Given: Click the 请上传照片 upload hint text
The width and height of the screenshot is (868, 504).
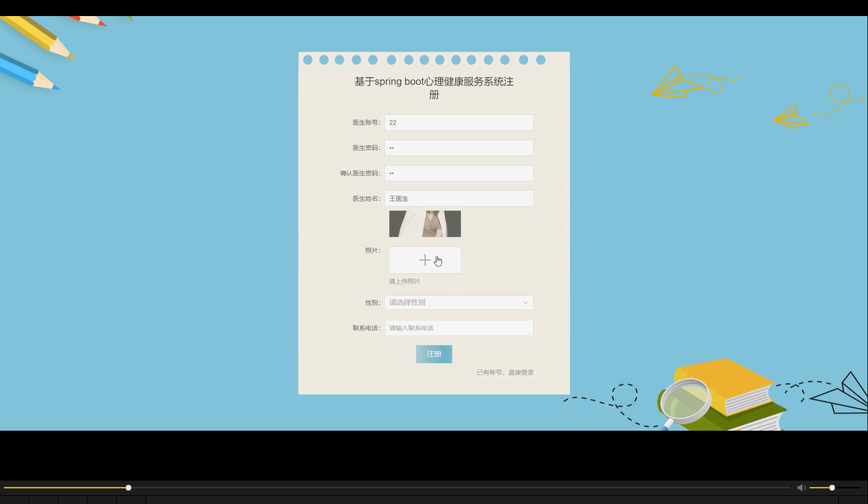Looking at the screenshot, I should (x=404, y=281).
